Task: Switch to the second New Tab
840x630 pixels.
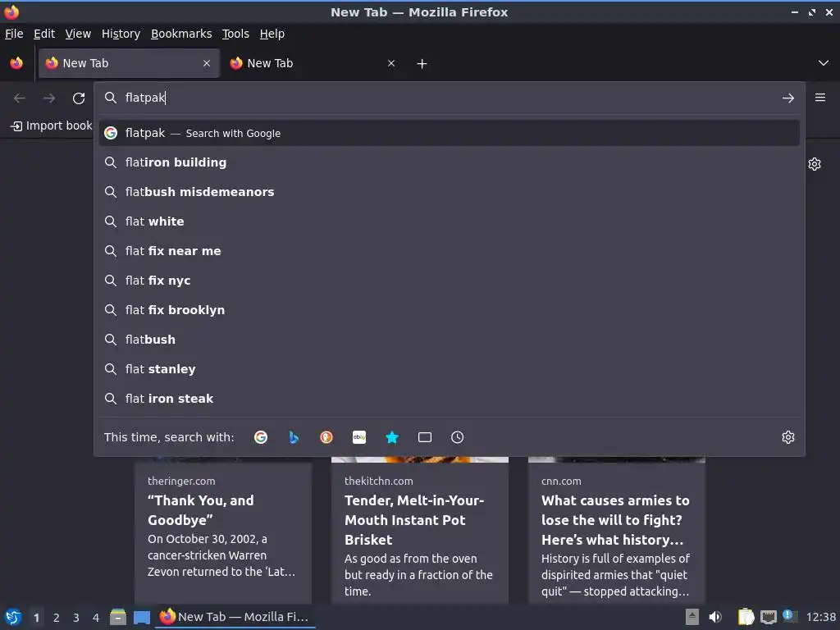Action: click(313, 63)
